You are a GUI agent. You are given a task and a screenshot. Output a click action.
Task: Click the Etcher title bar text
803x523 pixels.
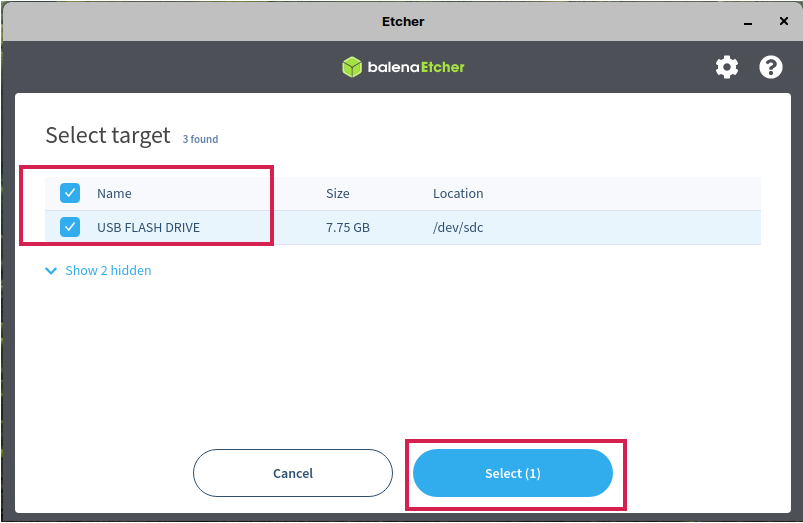[x=403, y=21]
